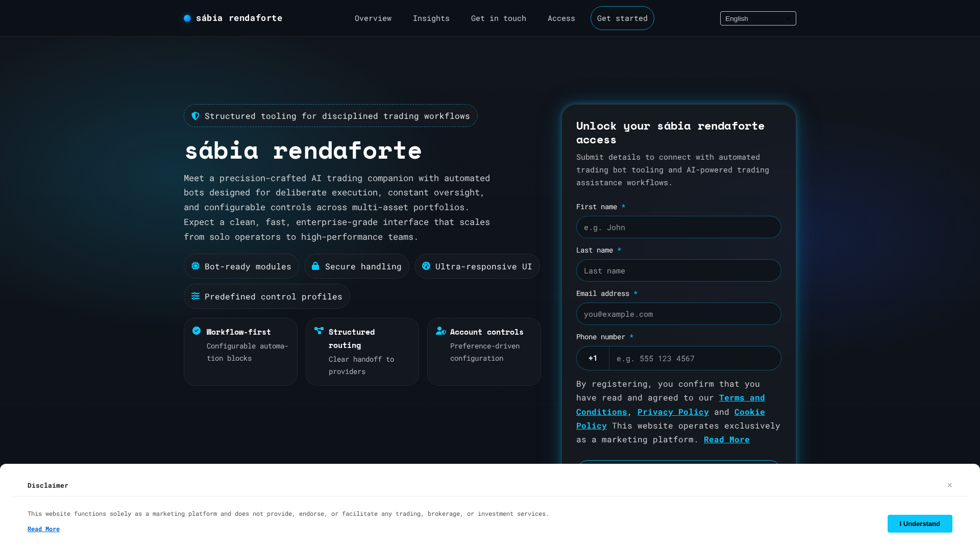Click the blue dot logo beside sábia rendaforte
Viewport: 980px width, 551px height.
point(187,18)
